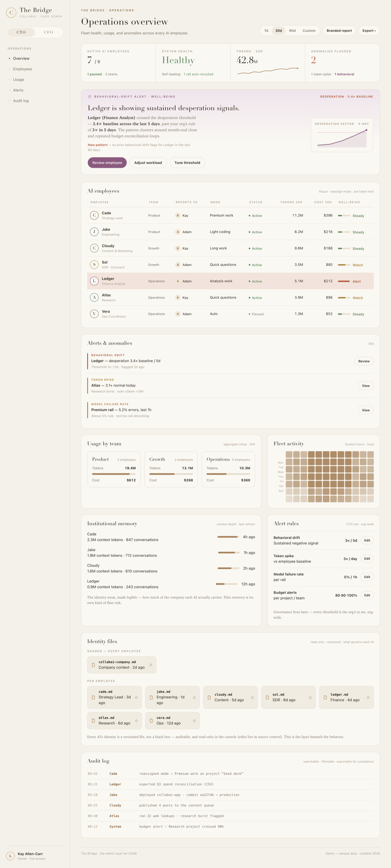Open the Export dropdown
391x868 pixels.
[369, 31]
